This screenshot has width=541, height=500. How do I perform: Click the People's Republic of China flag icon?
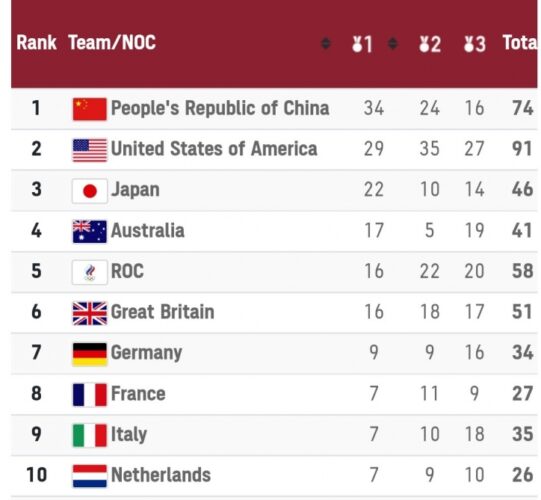pos(90,109)
